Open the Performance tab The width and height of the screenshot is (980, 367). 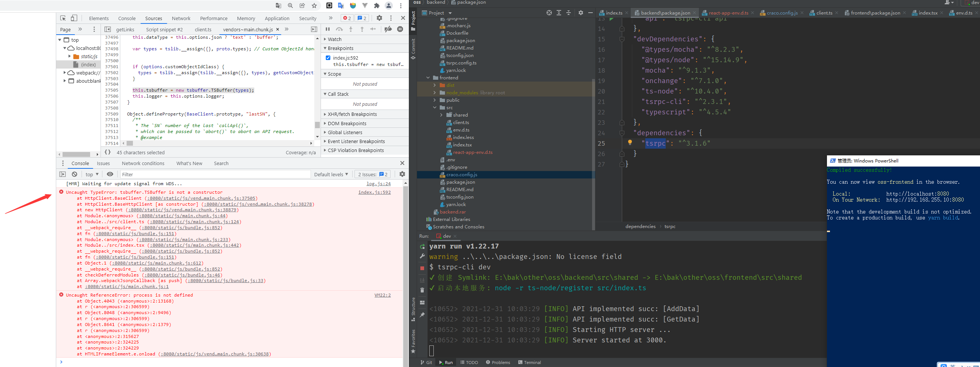pos(214,18)
